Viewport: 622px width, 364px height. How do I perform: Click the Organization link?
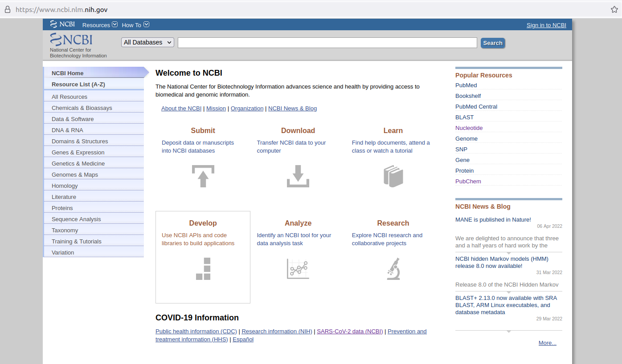pyautogui.click(x=247, y=108)
